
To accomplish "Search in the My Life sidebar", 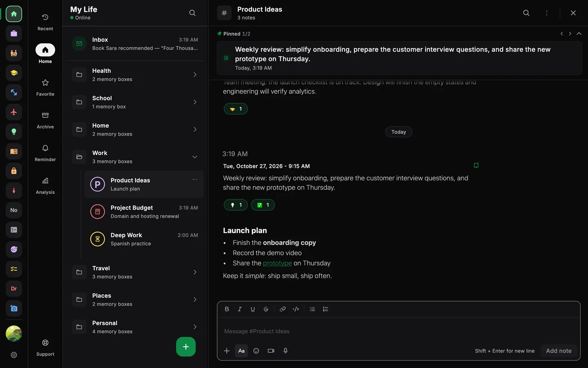I will click(192, 13).
